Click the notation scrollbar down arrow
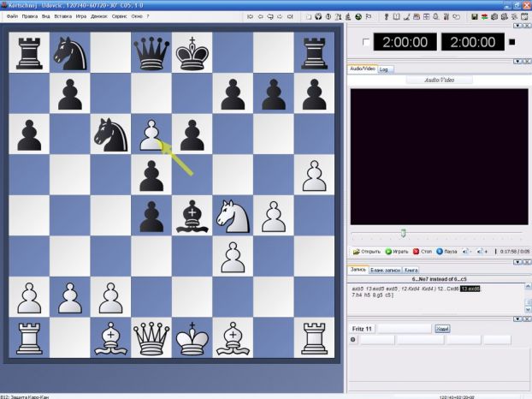532x399 pixels. [x=528, y=310]
